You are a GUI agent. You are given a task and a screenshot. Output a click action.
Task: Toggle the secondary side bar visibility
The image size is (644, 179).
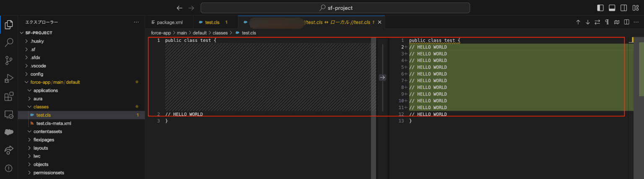point(624,8)
